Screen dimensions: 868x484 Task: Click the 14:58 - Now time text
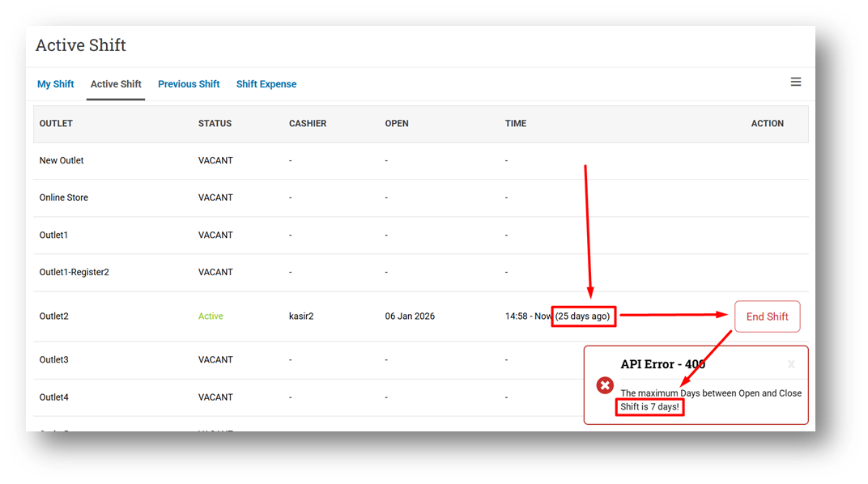coord(528,316)
